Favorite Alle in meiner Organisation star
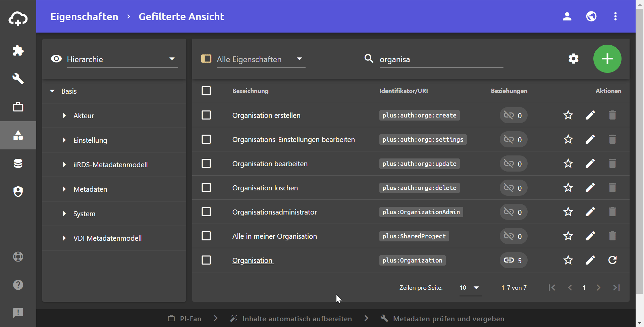This screenshot has height=327, width=644. (x=568, y=236)
